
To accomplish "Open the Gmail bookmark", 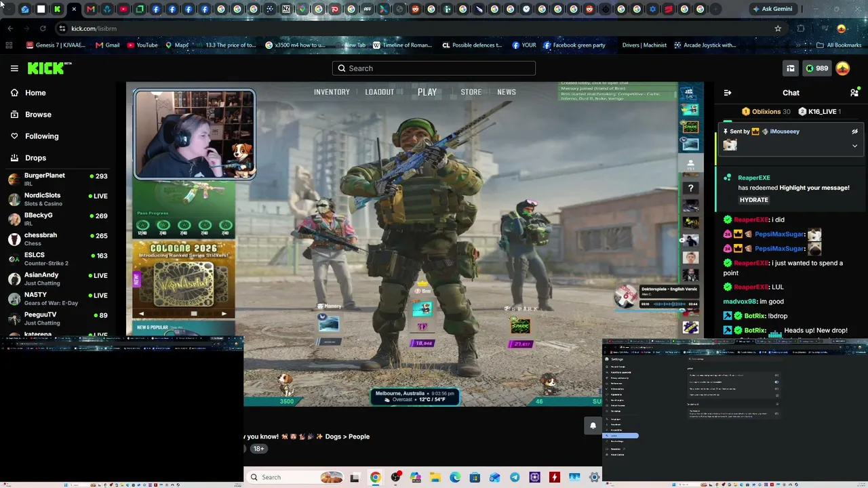I will (107, 45).
